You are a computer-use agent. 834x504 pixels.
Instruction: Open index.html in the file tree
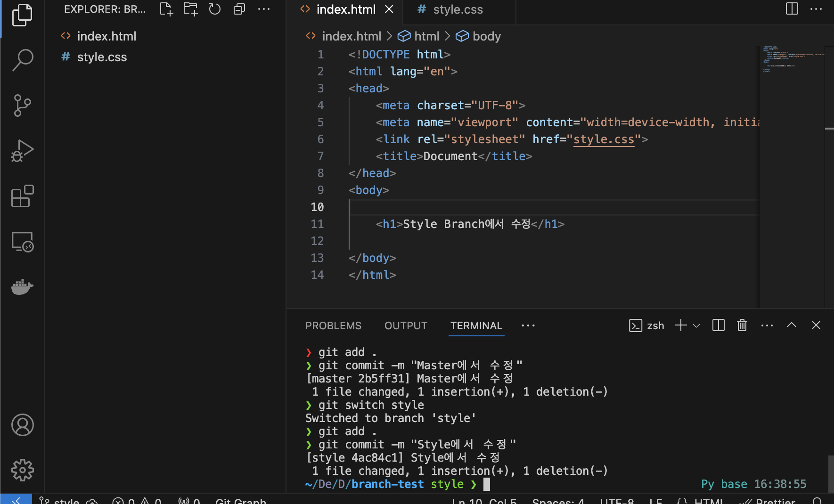165,36
